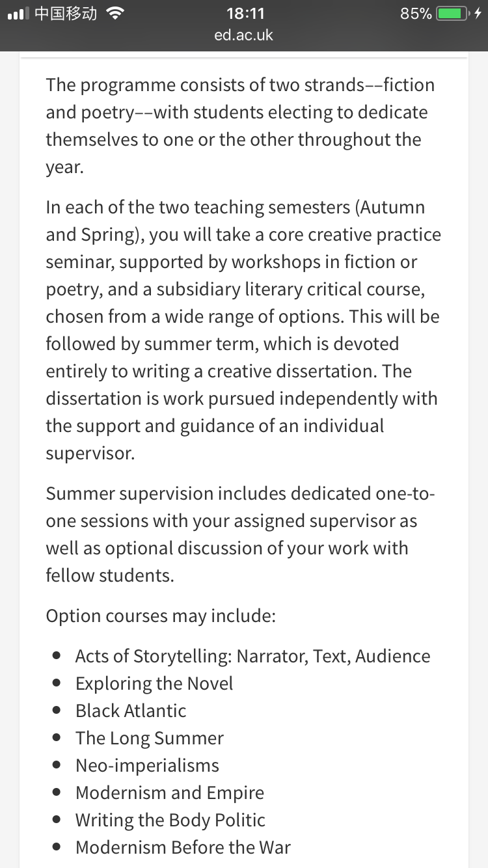
Task: Tap the 18:11 clock in status bar
Action: (x=245, y=14)
